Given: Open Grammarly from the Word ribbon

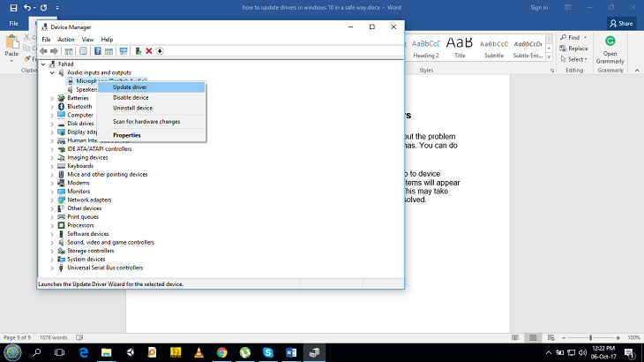Looking at the screenshot, I should pyautogui.click(x=610, y=50).
